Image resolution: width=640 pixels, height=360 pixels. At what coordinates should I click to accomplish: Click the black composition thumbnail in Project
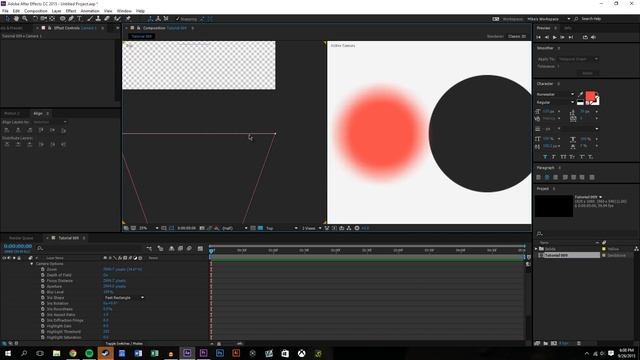coord(554,206)
